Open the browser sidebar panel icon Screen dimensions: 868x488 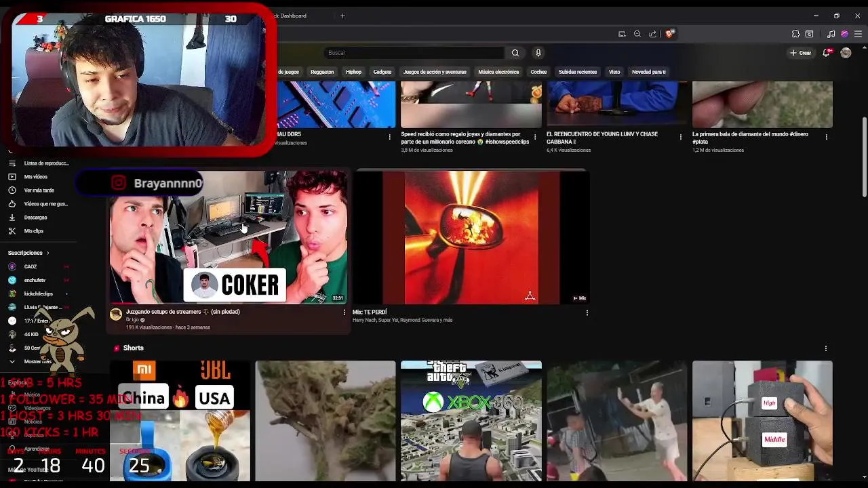click(x=810, y=34)
